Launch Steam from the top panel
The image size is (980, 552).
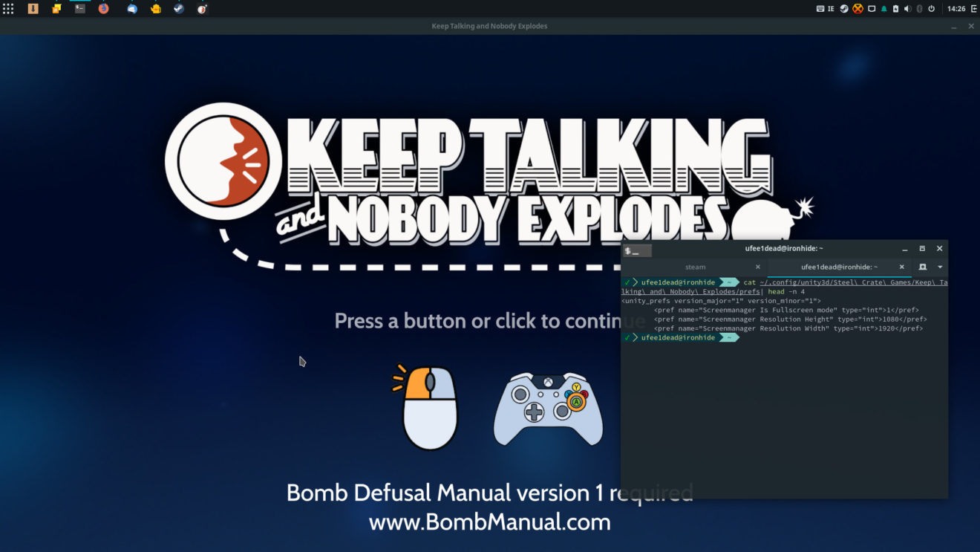177,8
